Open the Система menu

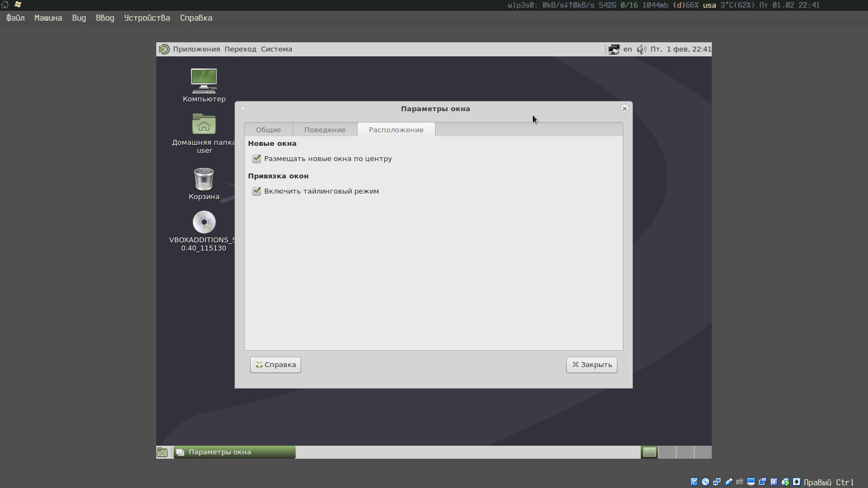(x=276, y=49)
